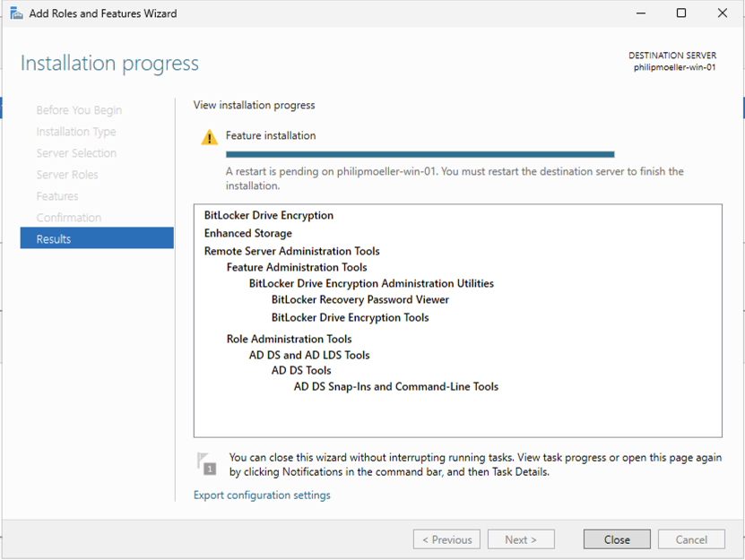Select the Features step

click(57, 196)
